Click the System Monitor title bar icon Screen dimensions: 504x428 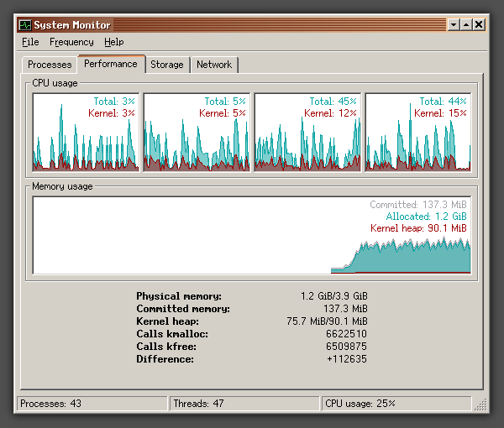24,25
